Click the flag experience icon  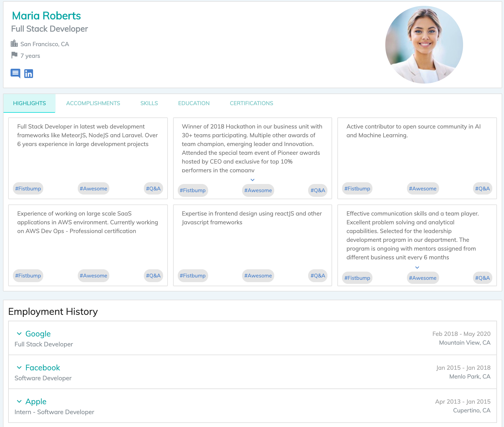pyautogui.click(x=14, y=55)
